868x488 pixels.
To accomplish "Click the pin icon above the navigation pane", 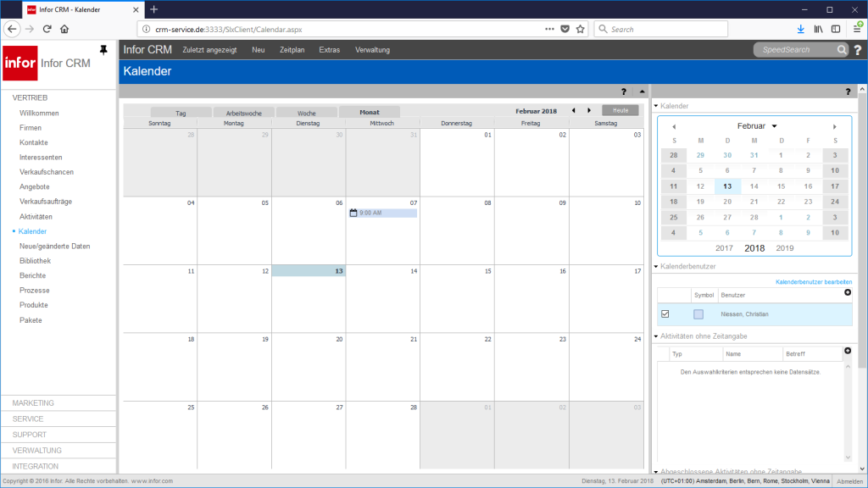I will (103, 49).
